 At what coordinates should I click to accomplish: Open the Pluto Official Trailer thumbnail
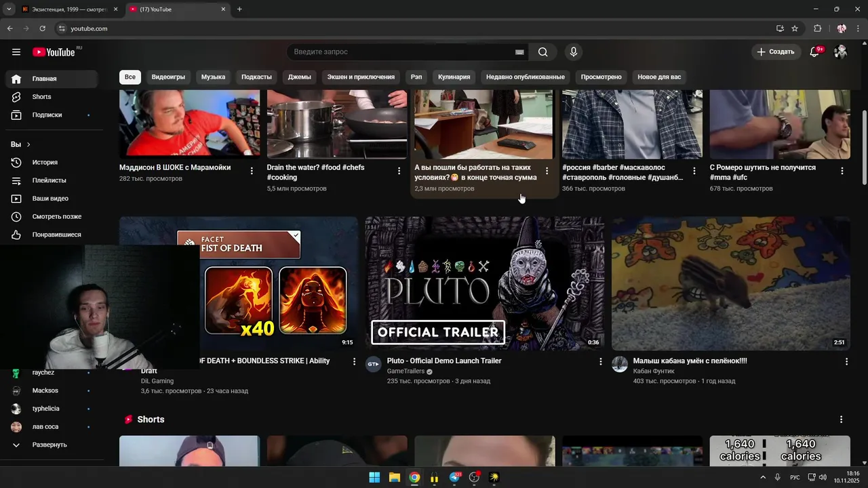pyautogui.click(x=484, y=283)
